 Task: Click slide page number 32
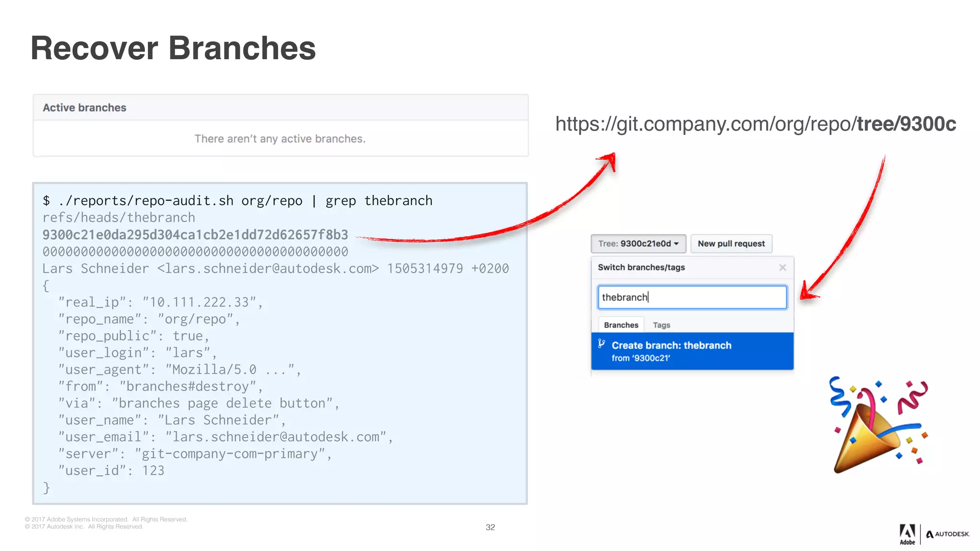[x=490, y=527]
